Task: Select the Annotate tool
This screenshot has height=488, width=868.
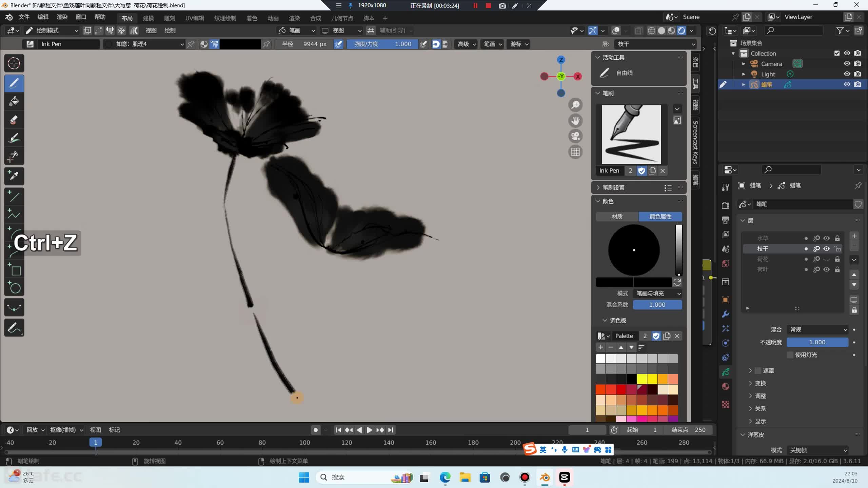Action: [14, 327]
